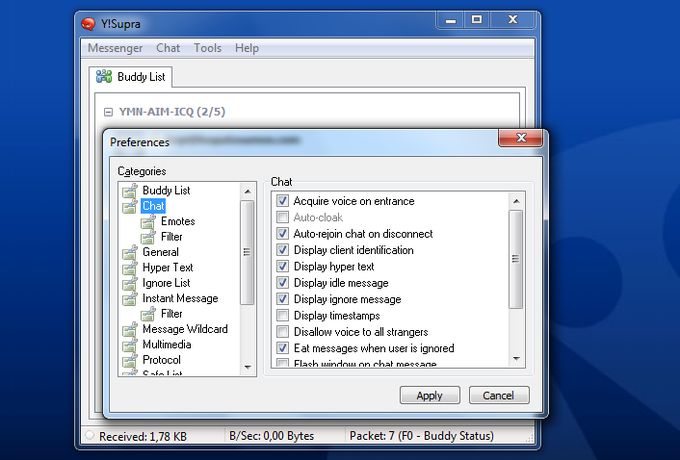Switch to the Buddy List tab
The image size is (680, 460).
(131, 77)
